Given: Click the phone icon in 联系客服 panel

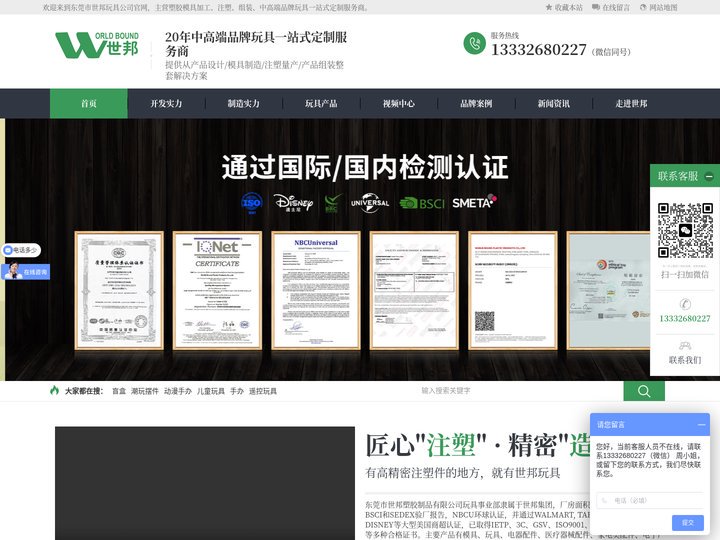Looking at the screenshot, I should point(685,304).
